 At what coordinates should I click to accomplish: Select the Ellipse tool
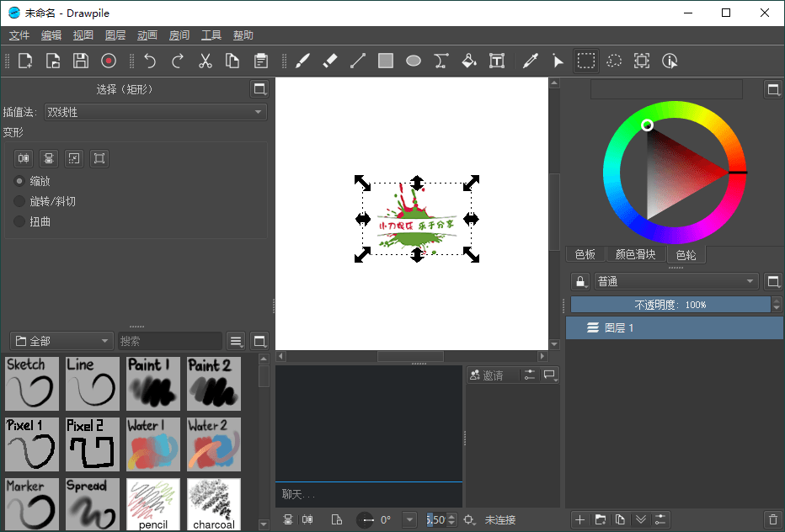tap(413, 61)
